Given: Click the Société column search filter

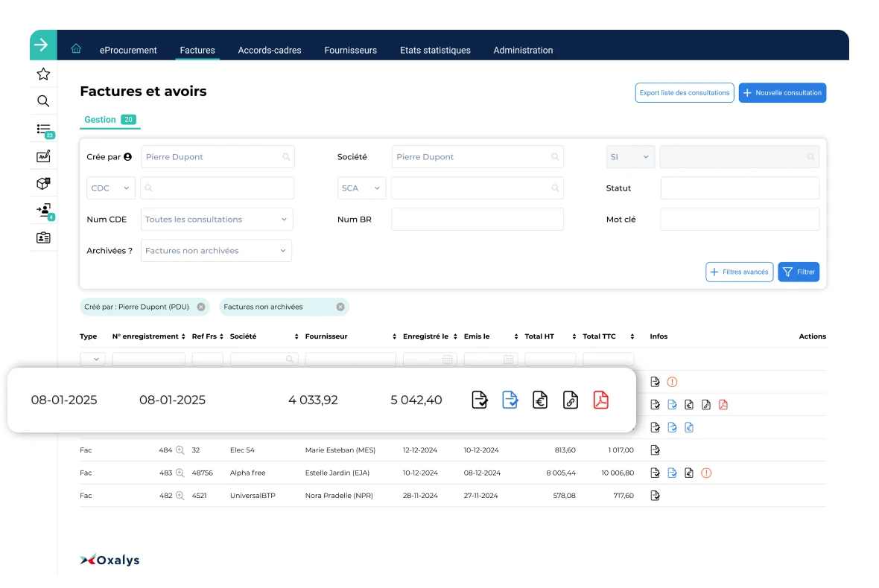Looking at the screenshot, I should [264, 359].
